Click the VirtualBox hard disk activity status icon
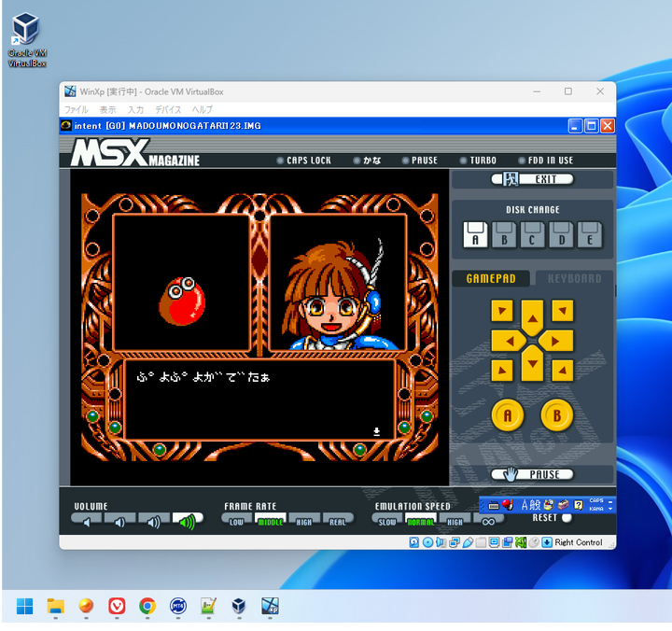This screenshot has width=672, height=631. point(414,542)
